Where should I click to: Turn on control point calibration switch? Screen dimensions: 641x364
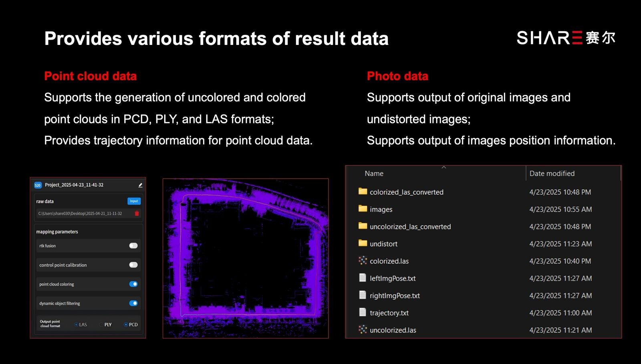coord(133,265)
